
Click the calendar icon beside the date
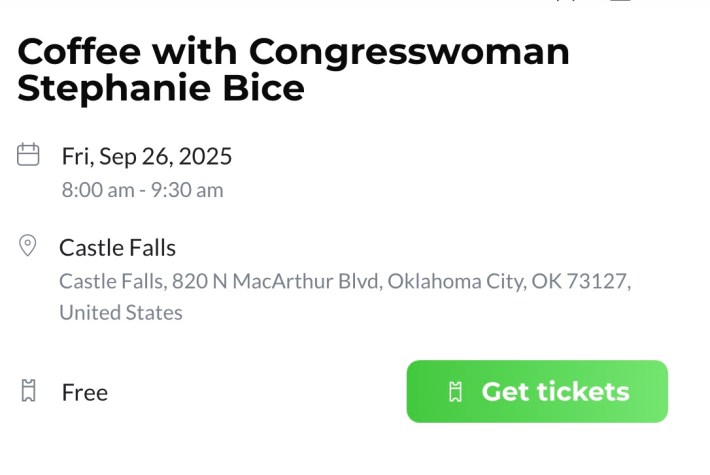click(x=28, y=154)
